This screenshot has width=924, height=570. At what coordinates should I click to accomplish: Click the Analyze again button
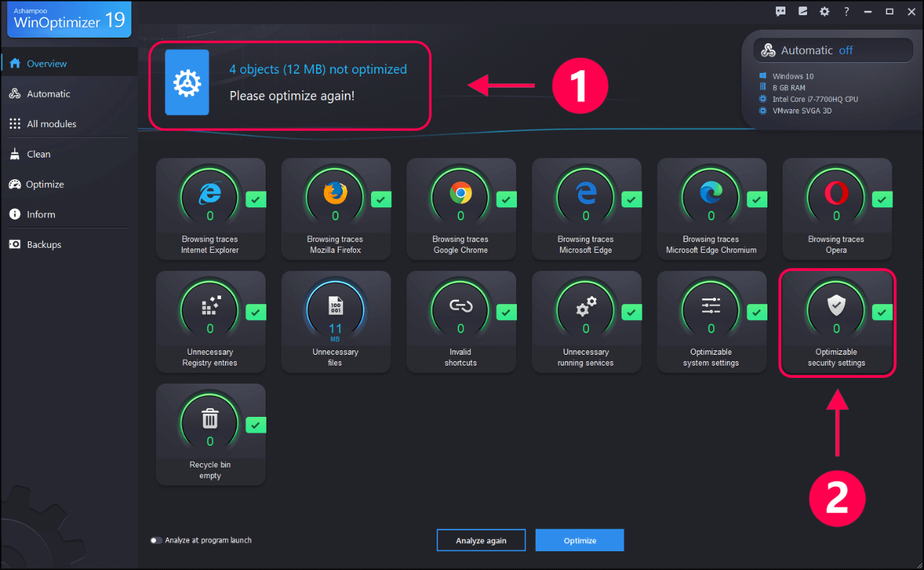point(481,540)
